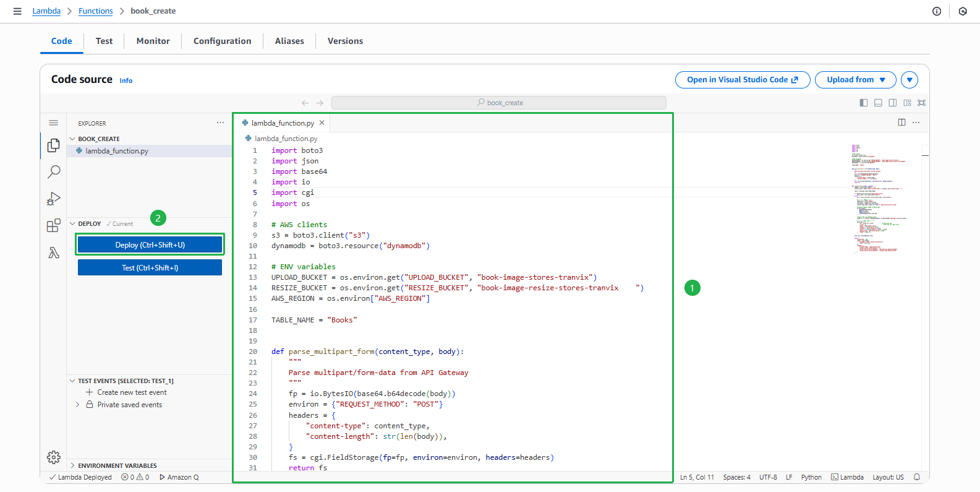Click the Lambda breadcrumb link
The image size is (980, 492).
pos(46,11)
